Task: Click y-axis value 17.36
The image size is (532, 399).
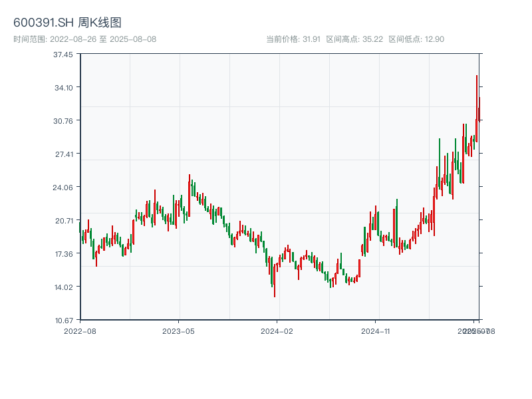Action: 64,254
